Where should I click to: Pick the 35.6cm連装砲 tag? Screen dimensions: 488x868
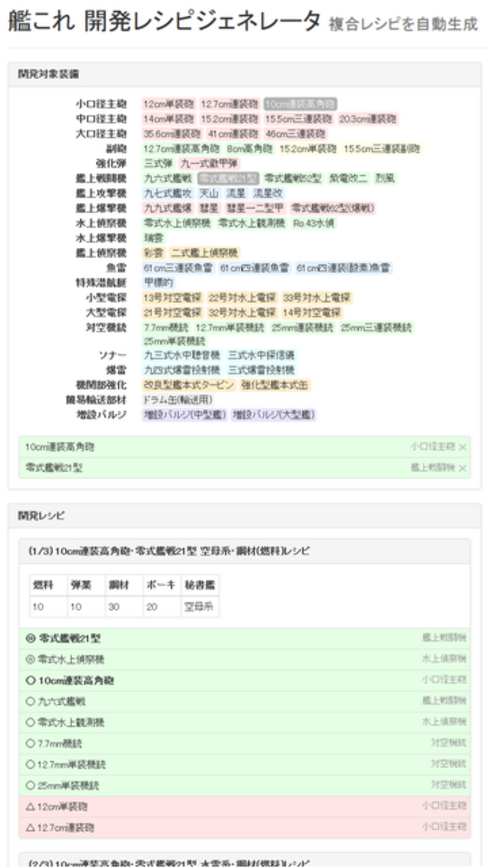click(172, 134)
